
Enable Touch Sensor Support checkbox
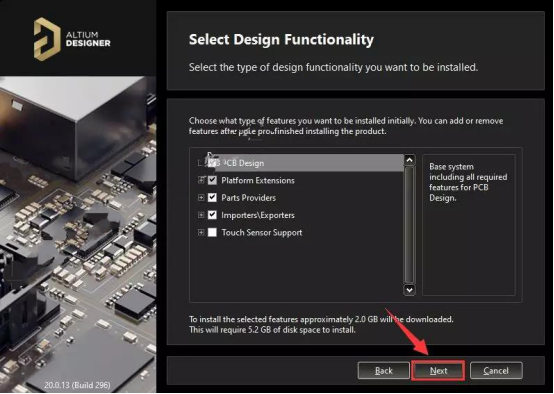[212, 233]
